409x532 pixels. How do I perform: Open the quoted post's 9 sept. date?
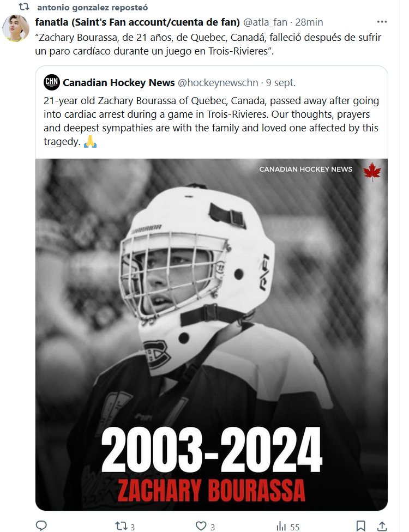tap(281, 82)
